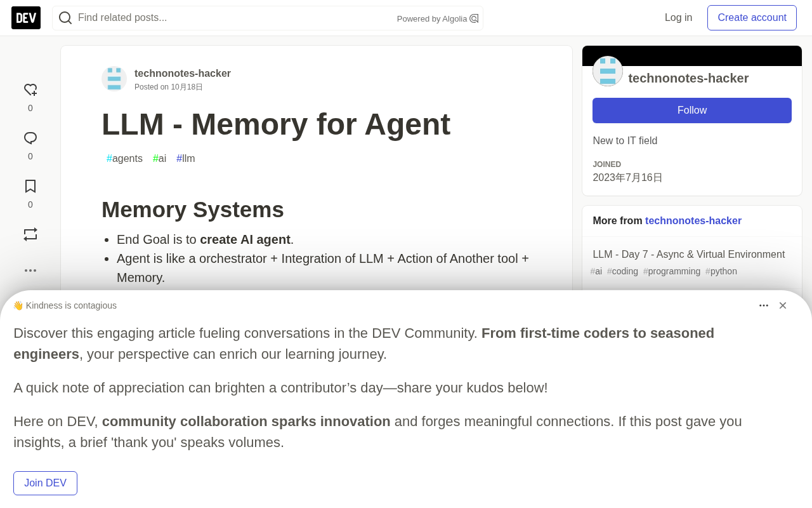The height and width of the screenshot is (508, 812).
Task: Boost the post with the repost icon
Action: 30,234
